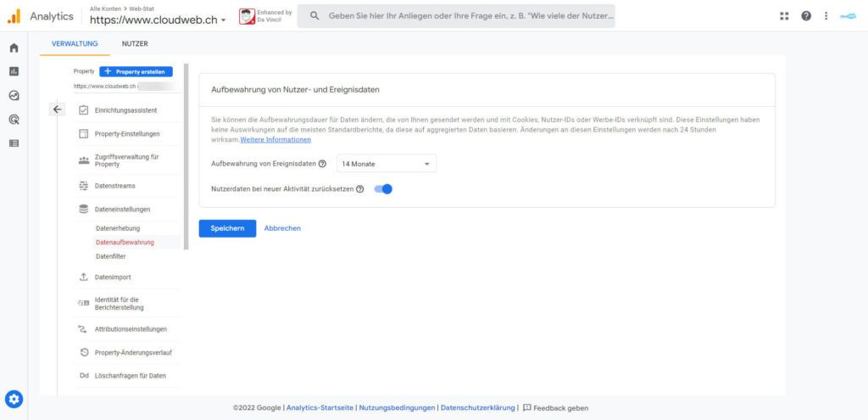Click the Abbrechen button
The height and width of the screenshot is (420, 868).
[x=282, y=228]
